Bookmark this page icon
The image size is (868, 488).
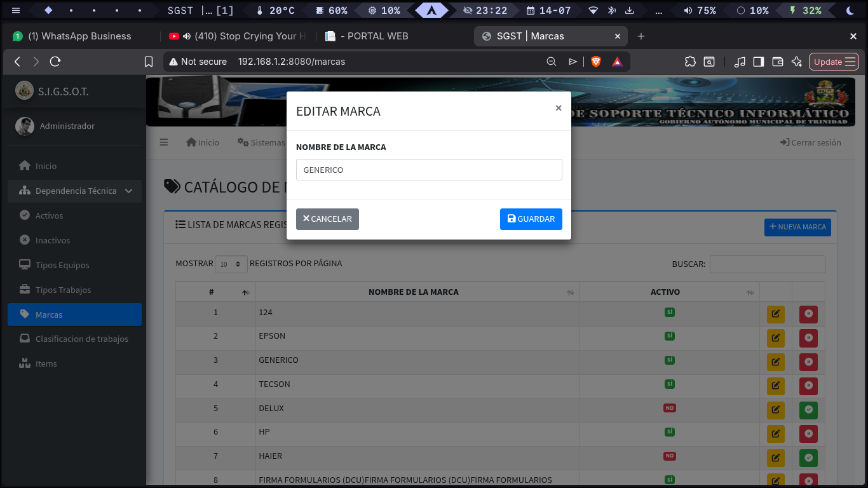(149, 62)
